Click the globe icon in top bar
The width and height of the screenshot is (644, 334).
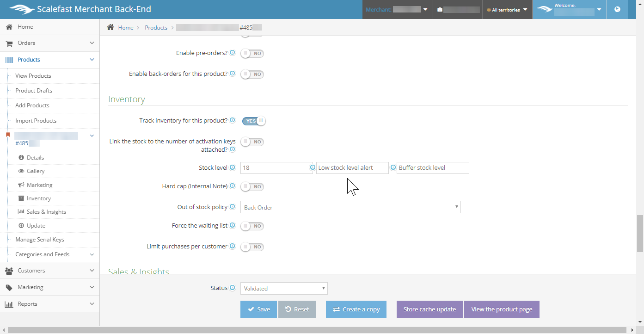[x=617, y=9]
